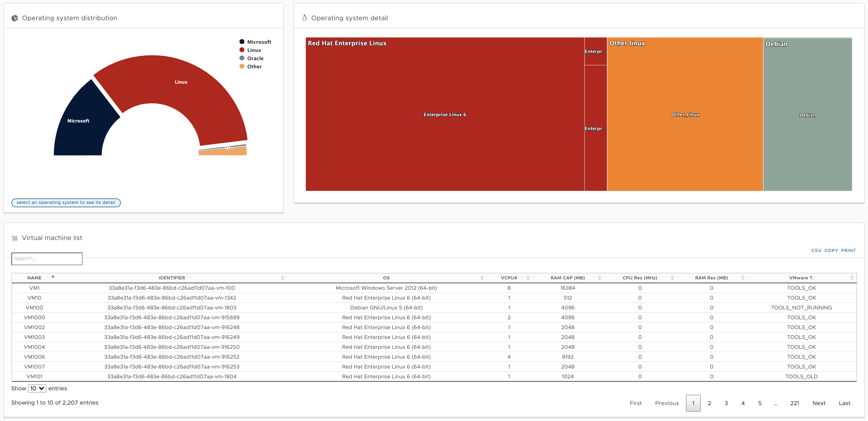Click identifier ending vm-1342

pos(172,298)
